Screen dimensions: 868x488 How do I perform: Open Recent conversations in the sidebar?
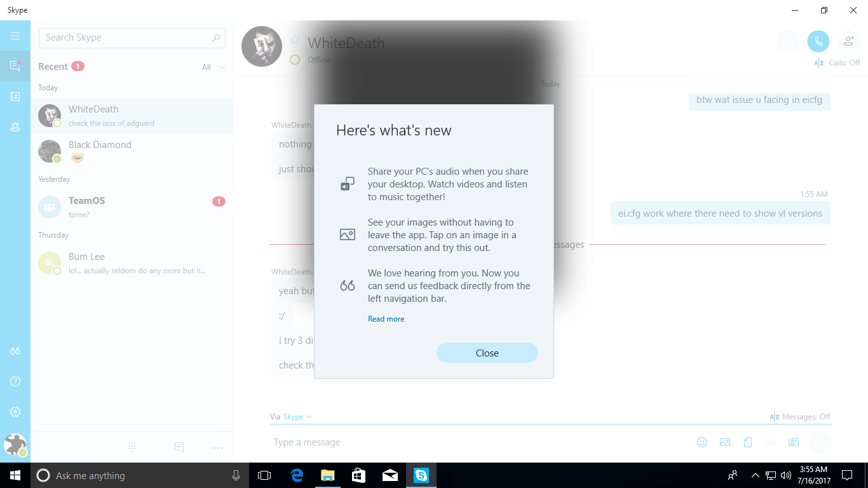[x=15, y=66]
